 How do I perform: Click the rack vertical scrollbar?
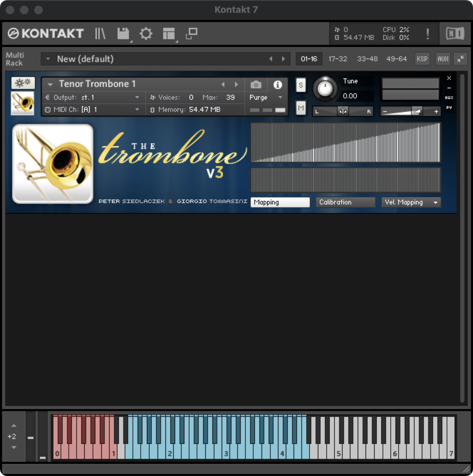click(462, 238)
